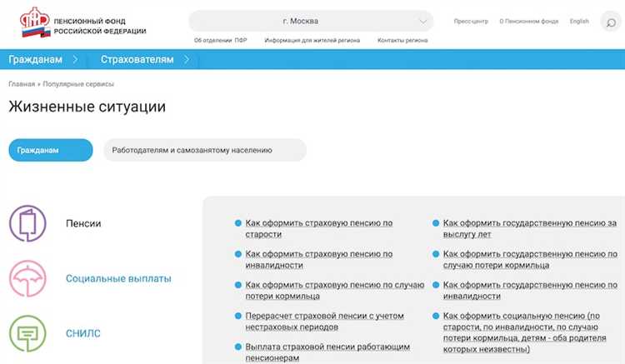Open Как оформить страховую пенсию по инвалидности
Image resolution: width=625 pixels, height=364 pixels.
319,260
